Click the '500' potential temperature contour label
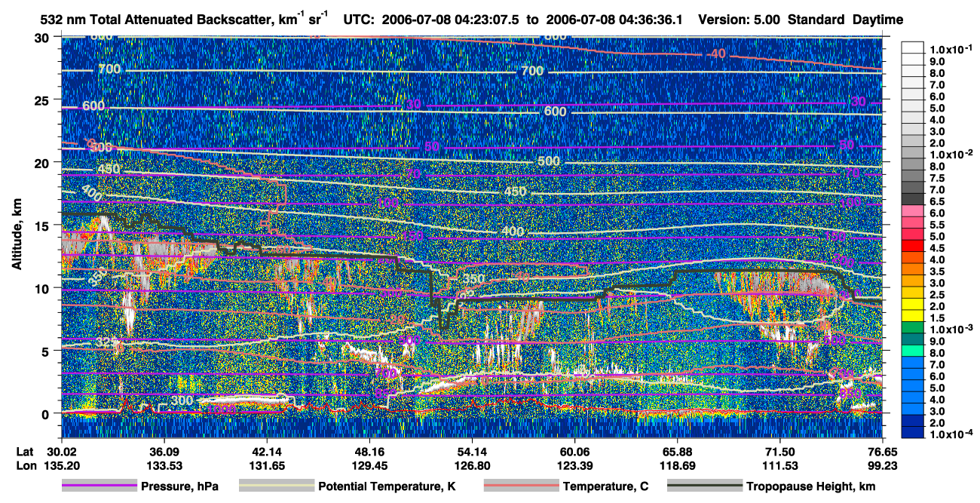Screen dimensions: 980x503 point(549,161)
